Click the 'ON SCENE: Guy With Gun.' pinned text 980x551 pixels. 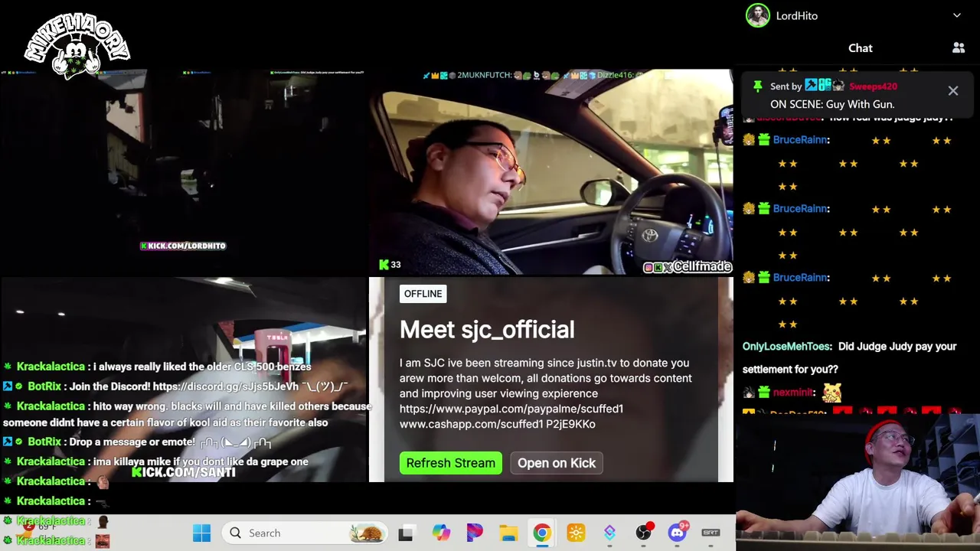832,105
